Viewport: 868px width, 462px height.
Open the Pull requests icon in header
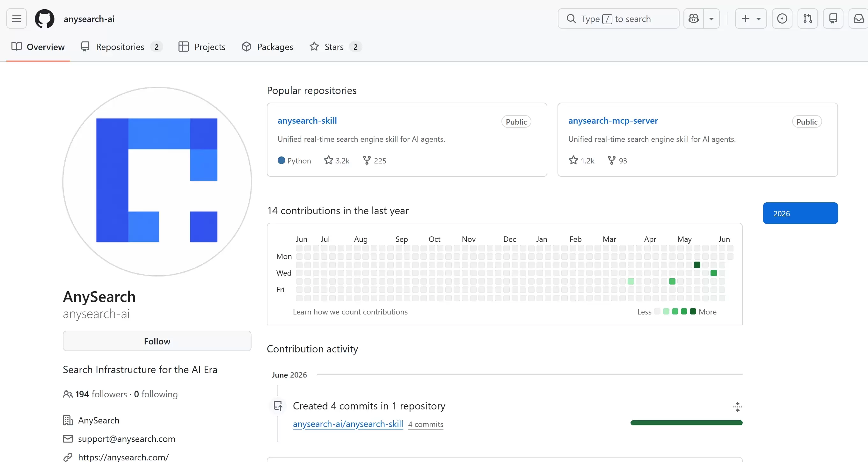click(807, 18)
